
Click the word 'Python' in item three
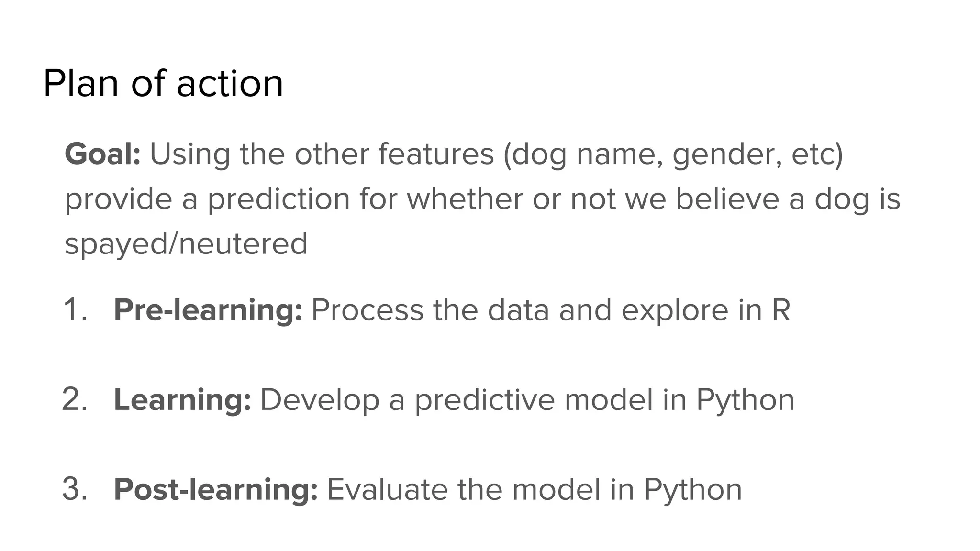pyautogui.click(x=693, y=490)
